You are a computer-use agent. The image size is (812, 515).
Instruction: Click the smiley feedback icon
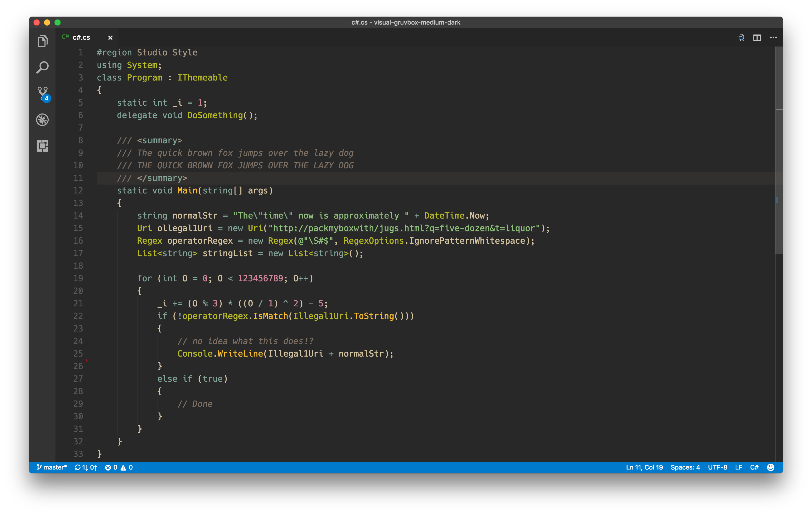pos(770,467)
